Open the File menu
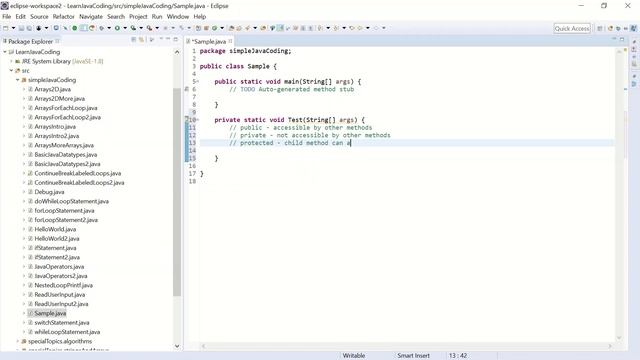 pyautogui.click(x=7, y=17)
